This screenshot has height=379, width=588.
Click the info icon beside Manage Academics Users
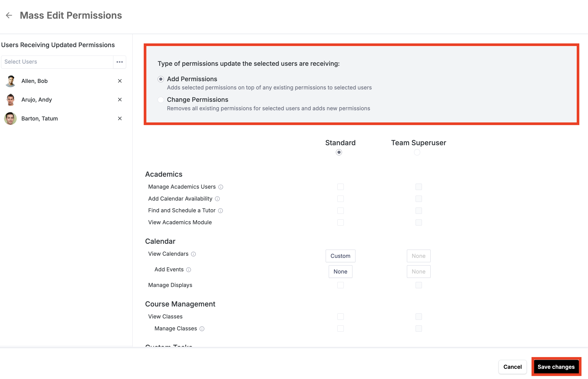221,187
